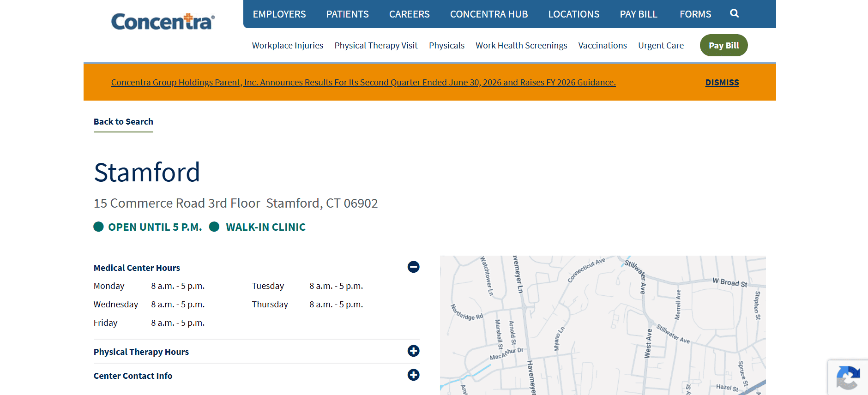The width and height of the screenshot is (868, 395).
Task: Collapse Medical Center Hours with minus icon
Action: pos(414,267)
